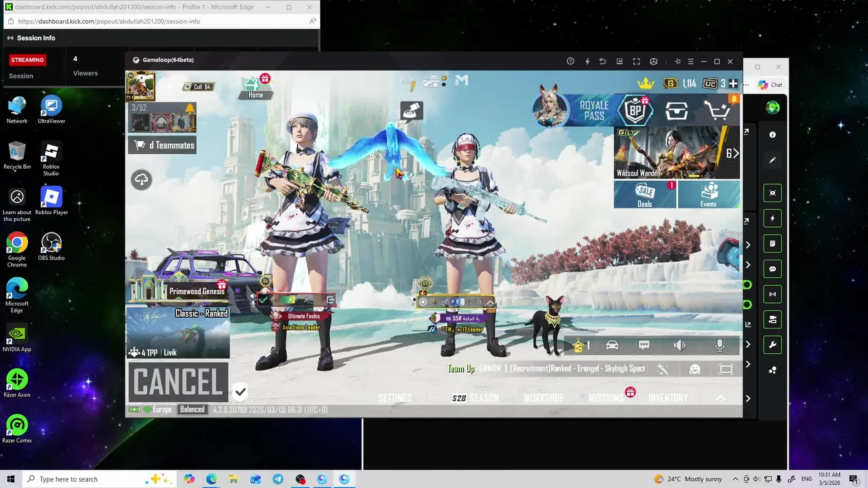
Task: Open Primewood Genesis event banner
Action: (x=178, y=291)
